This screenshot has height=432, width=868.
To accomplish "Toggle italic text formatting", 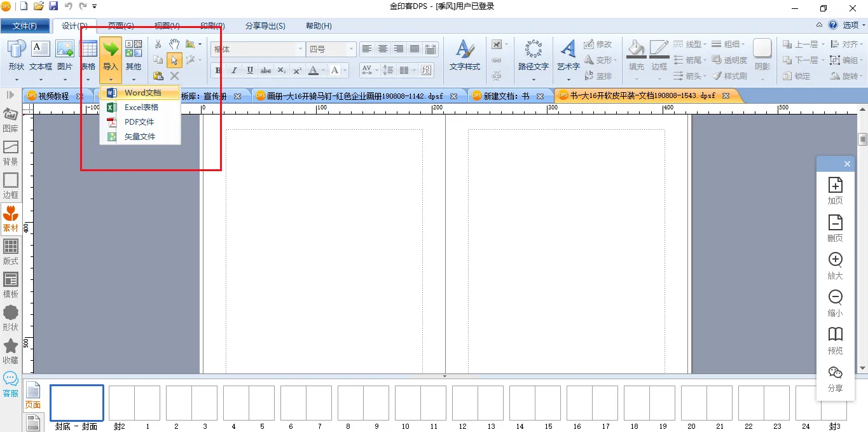I will pyautogui.click(x=234, y=71).
